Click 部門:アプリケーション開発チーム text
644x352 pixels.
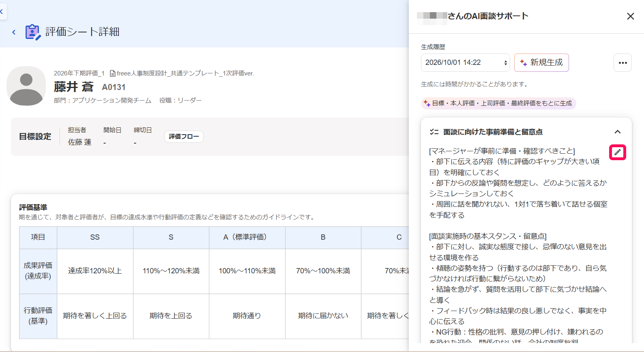coord(103,101)
